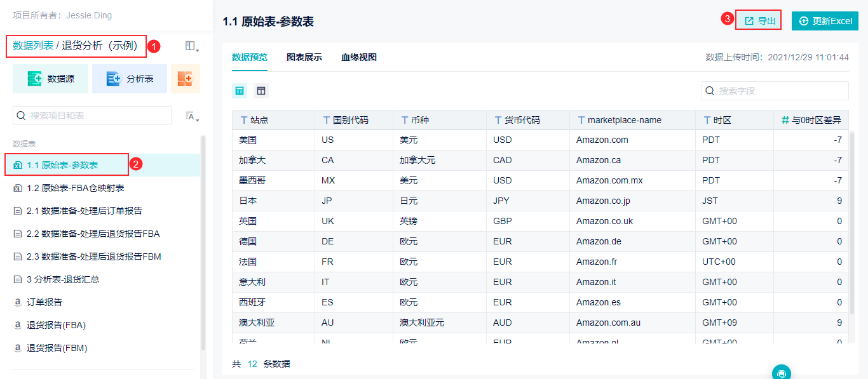Click the 导出 export button

(x=759, y=21)
